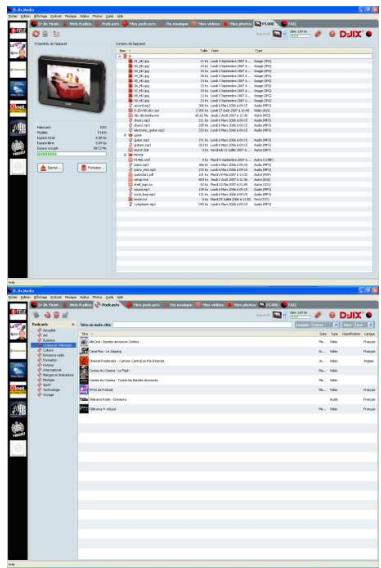The width and height of the screenshot is (381, 568).
Task: Collapse the Podcasts category panel header
Action: [x=73, y=325]
